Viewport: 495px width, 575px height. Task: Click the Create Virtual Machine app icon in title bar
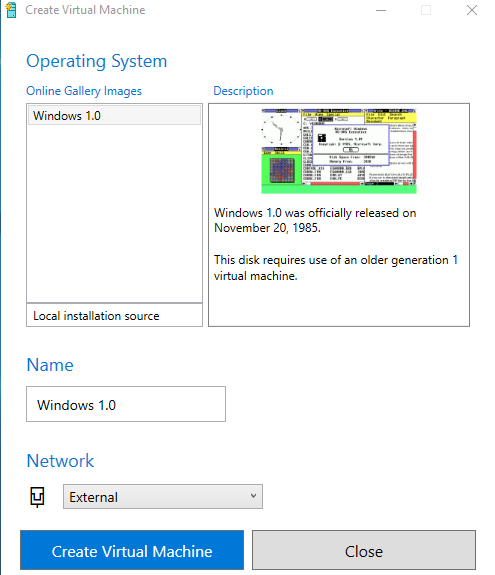click(11, 10)
